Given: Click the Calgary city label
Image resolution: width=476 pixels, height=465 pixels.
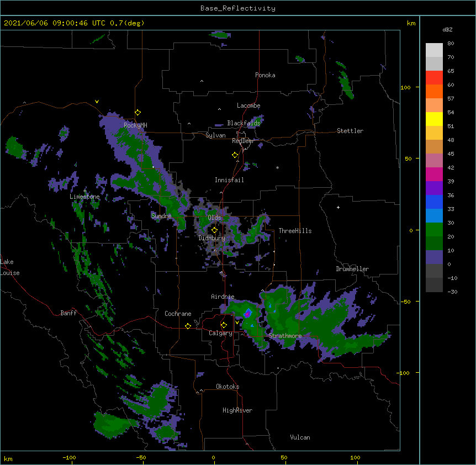Looking at the screenshot, I should point(220,333).
